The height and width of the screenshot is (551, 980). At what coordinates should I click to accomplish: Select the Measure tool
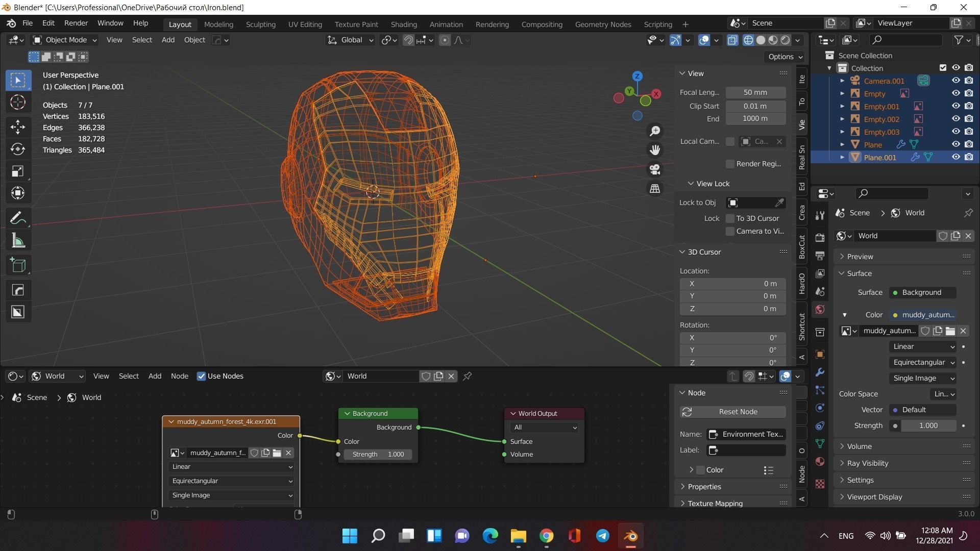tap(18, 241)
